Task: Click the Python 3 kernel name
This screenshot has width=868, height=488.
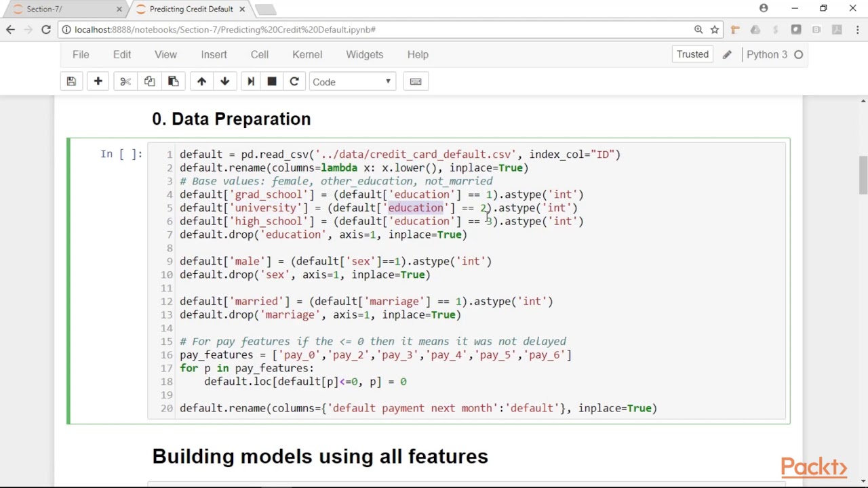Action: (x=767, y=55)
